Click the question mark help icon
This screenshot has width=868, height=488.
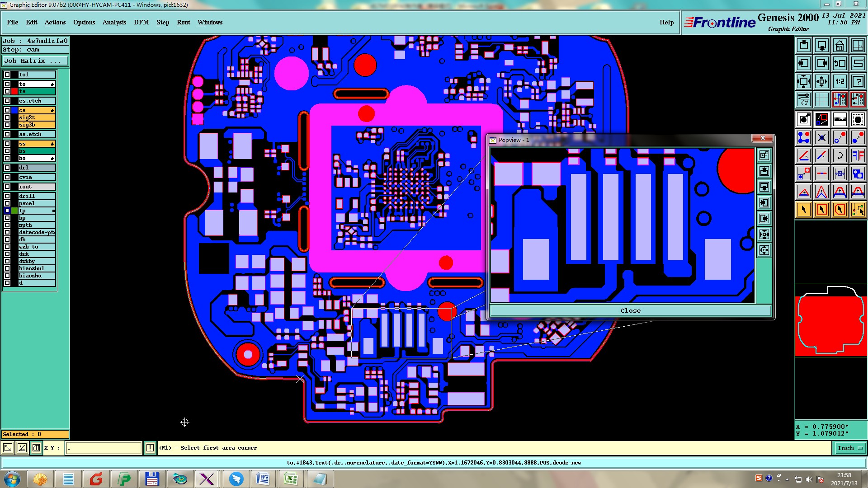coord(858,81)
